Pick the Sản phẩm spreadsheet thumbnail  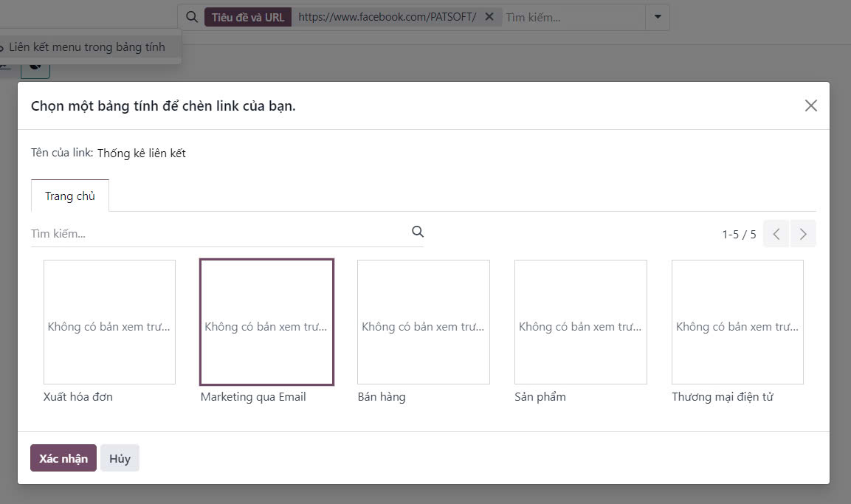coord(581,322)
